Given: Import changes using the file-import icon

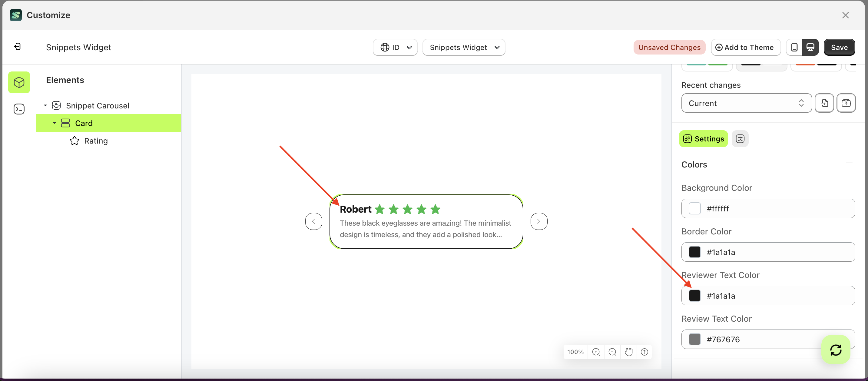Looking at the screenshot, I should 824,103.
